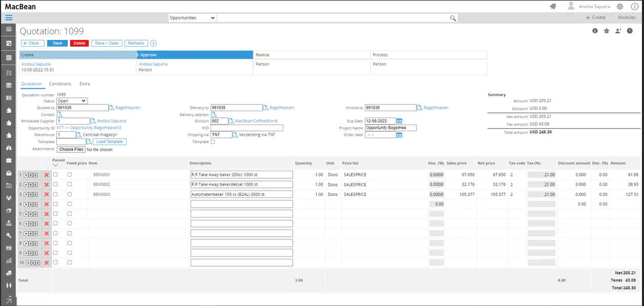The height and width of the screenshot is (306, 644).
Task: Open the Opportunity BagelHeaven3 link
Action: coord(89,128)
